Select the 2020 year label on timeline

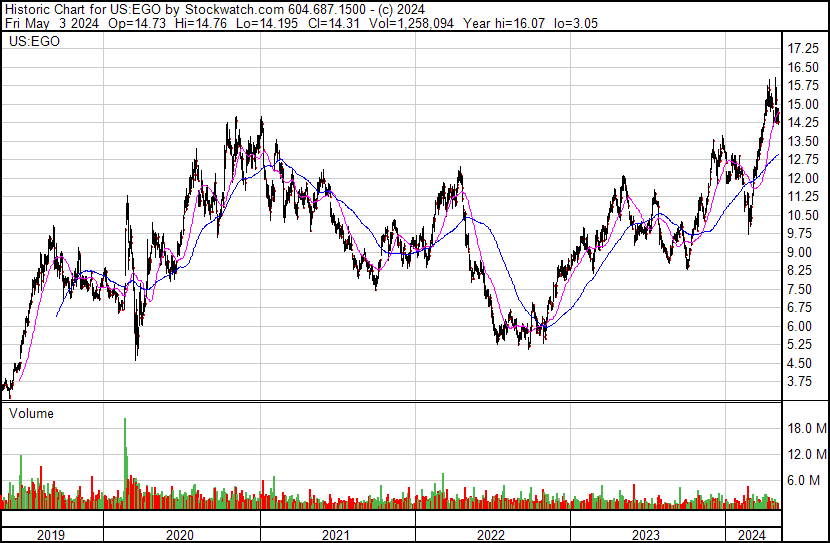point(180,535)
